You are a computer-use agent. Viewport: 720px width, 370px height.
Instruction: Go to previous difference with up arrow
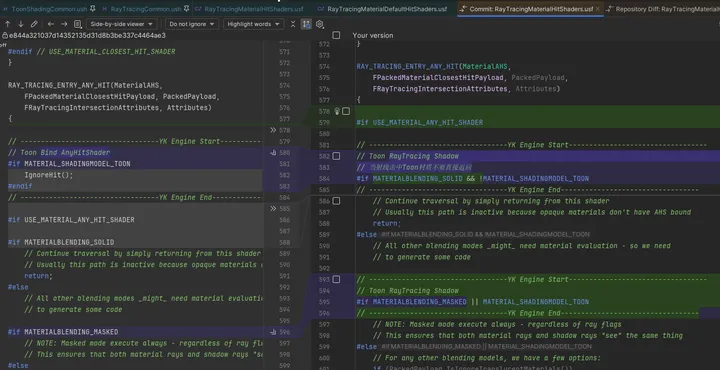[x=8, y=24]
